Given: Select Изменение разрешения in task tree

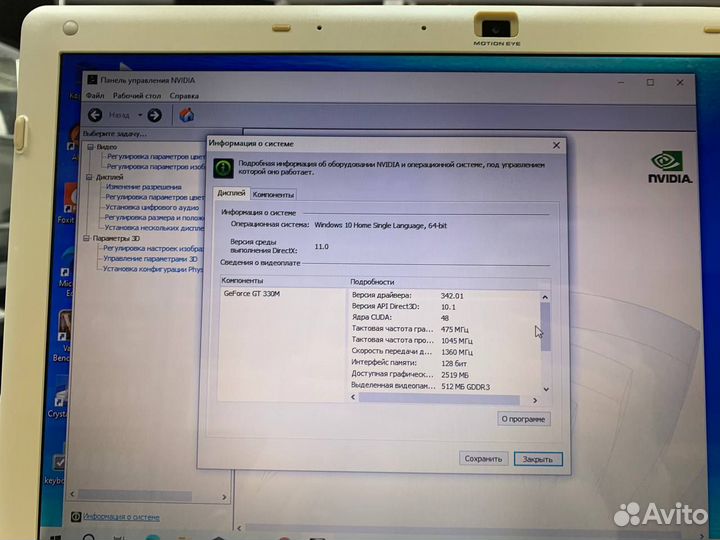Looking at the screenshot, I should [144, 187].
